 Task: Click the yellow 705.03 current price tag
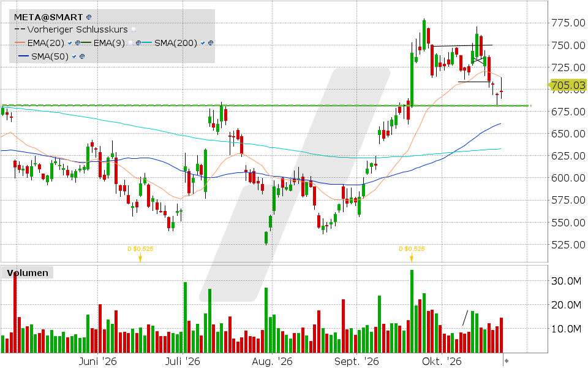pos(567,86)
